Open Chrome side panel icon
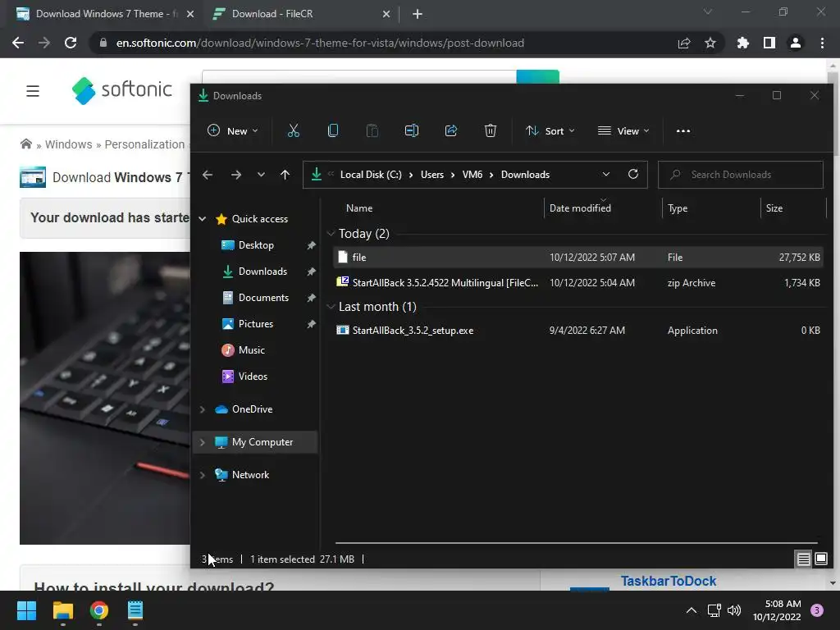The width and height of the screenshot is (840, 630). click(x=769, y=43)
